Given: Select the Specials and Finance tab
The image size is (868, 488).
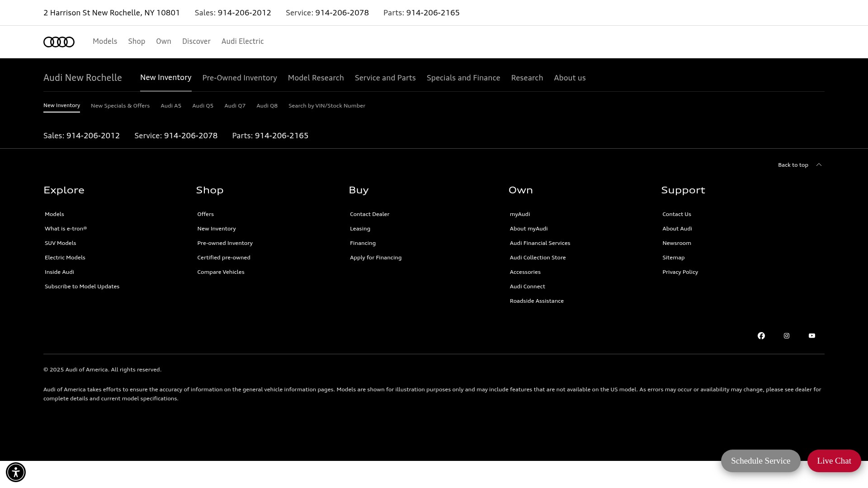Looking at the screenshot, I should click(463, 78).
